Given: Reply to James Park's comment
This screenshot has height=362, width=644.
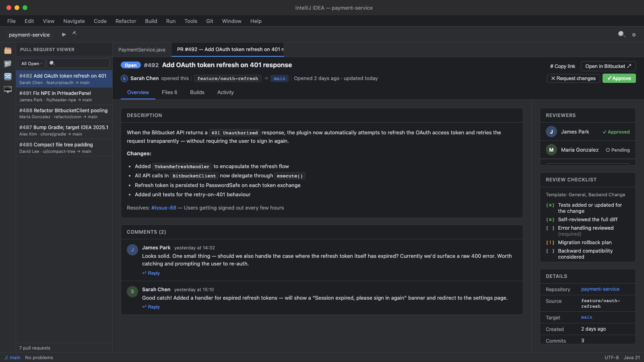Looking at the screenshot, I should click(151, 273).
